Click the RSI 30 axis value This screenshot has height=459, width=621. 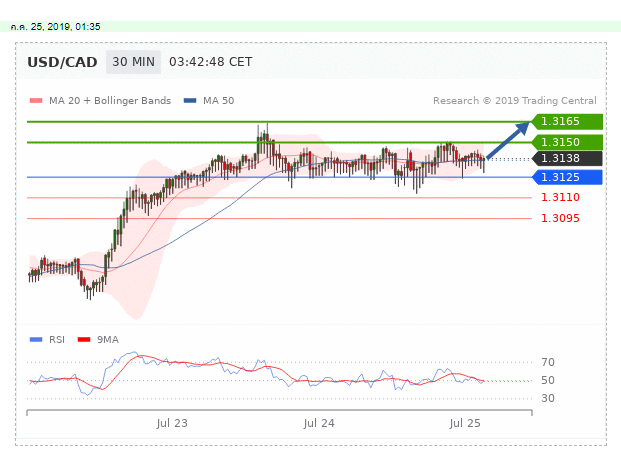pyautogui.click(x=548, y=398)
